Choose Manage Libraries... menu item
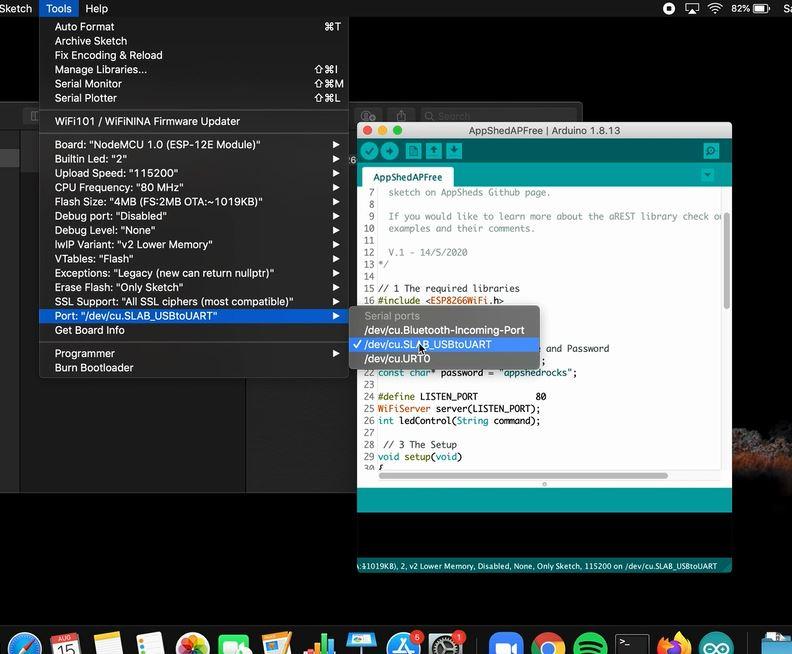The width and height of the screenshot is (792, 654). (193, 70)
